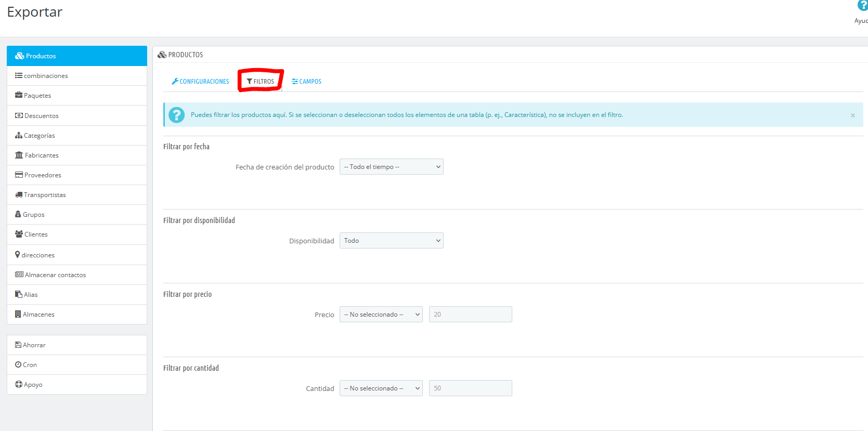
Task: Click the Cron clock item
Action: tap(30, 365)
